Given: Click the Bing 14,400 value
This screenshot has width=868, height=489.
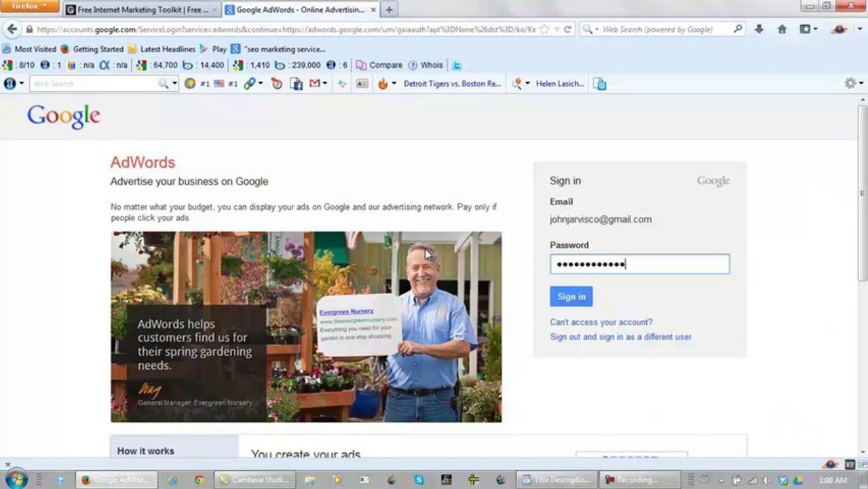Looking at the screenshot, I should point(205,65).
